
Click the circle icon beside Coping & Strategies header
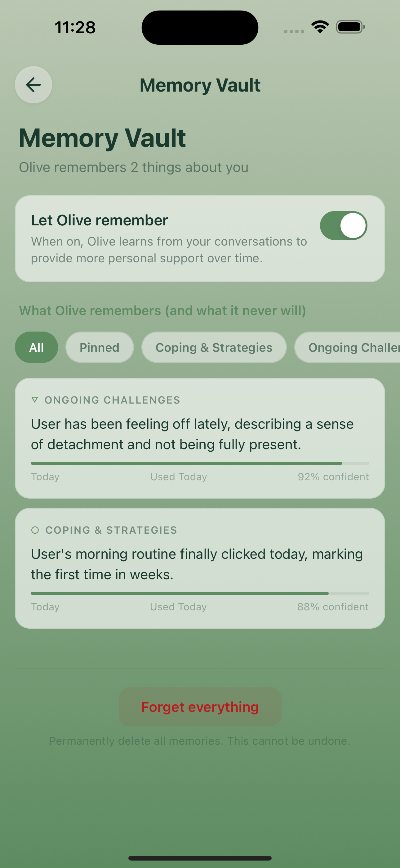point(35,530)
